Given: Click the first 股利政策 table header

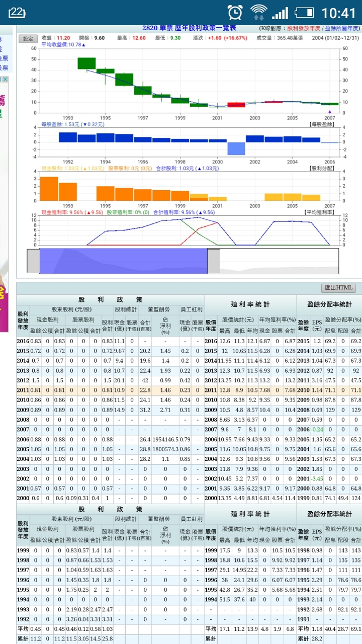Looking at the screenshot, I should click(x=110, y=299).
